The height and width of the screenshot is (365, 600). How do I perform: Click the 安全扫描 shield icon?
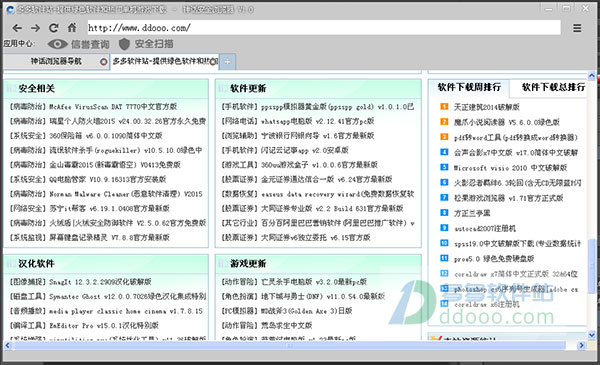tap(124, 44)
